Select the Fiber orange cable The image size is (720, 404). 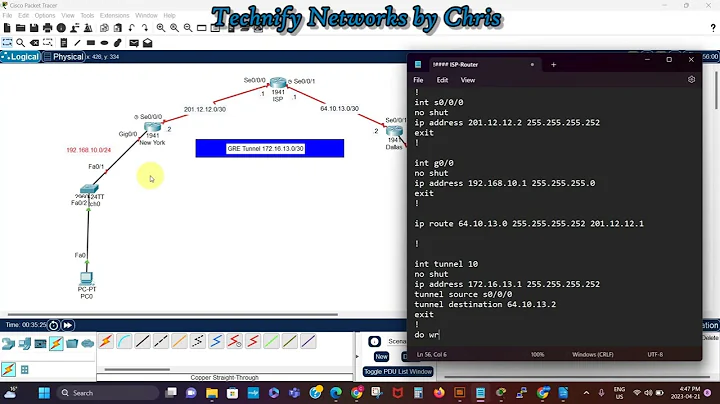tap(179, 342)
